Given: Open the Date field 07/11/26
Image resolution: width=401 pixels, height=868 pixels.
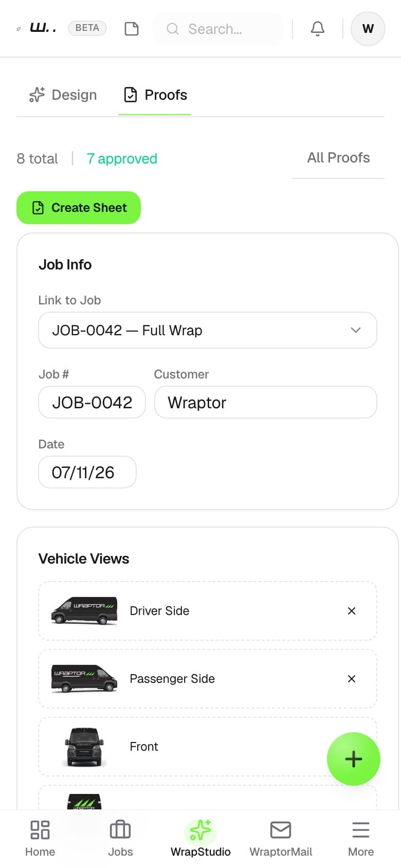Looking at the screenshot, I should [x=87, y=472].
